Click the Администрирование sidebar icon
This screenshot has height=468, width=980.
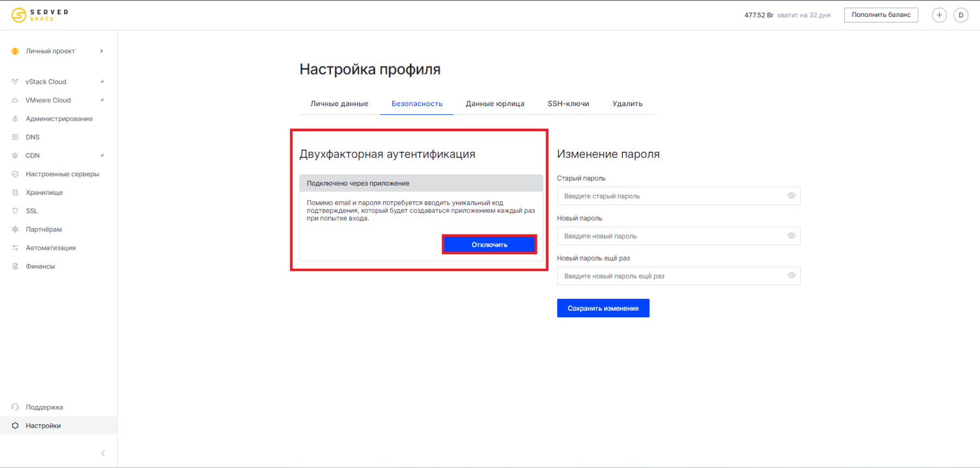(15, 119)
